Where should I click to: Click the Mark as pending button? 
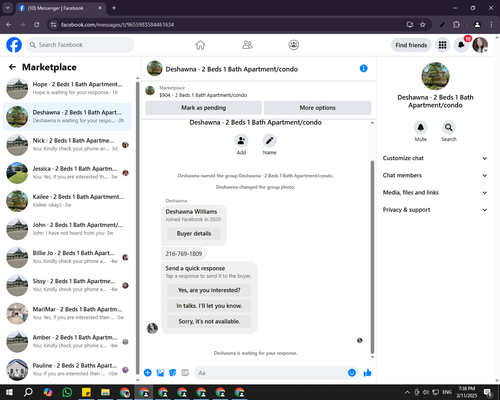(x=203, y=108)
